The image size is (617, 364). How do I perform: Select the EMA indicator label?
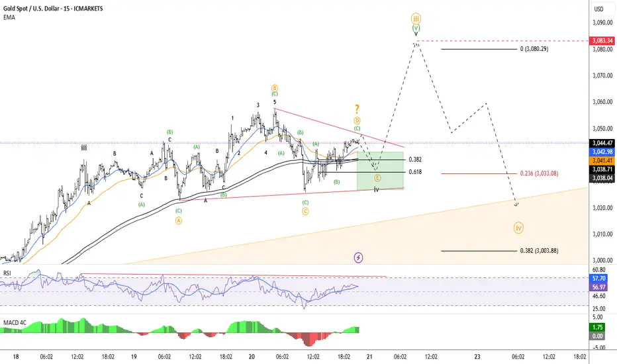[x=9, y=17]
